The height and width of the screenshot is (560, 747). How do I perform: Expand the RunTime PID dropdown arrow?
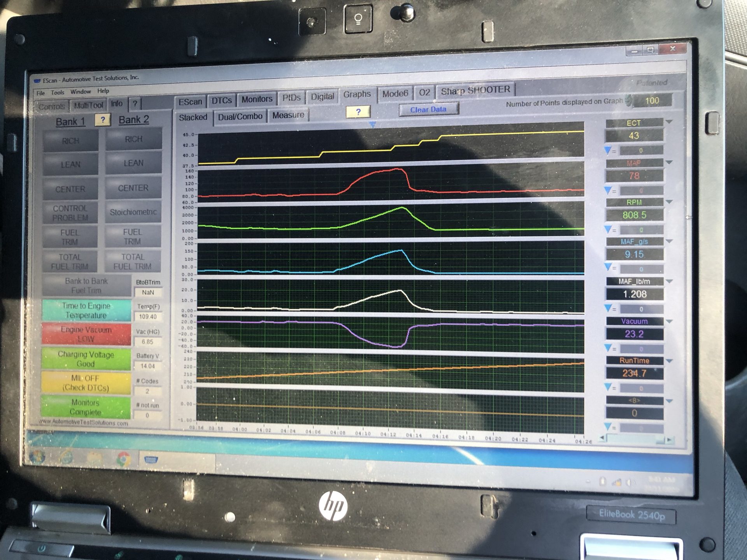coord(669,361)
